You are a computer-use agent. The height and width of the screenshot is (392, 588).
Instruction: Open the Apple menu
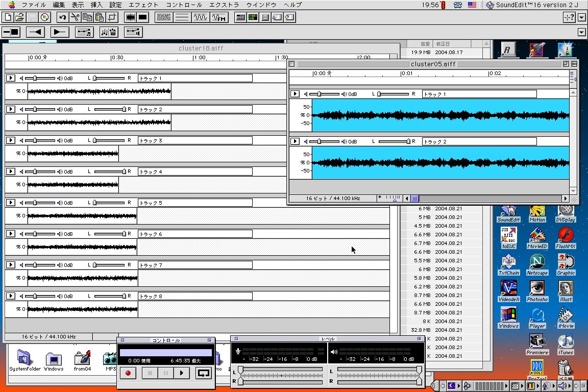(11, 5)
